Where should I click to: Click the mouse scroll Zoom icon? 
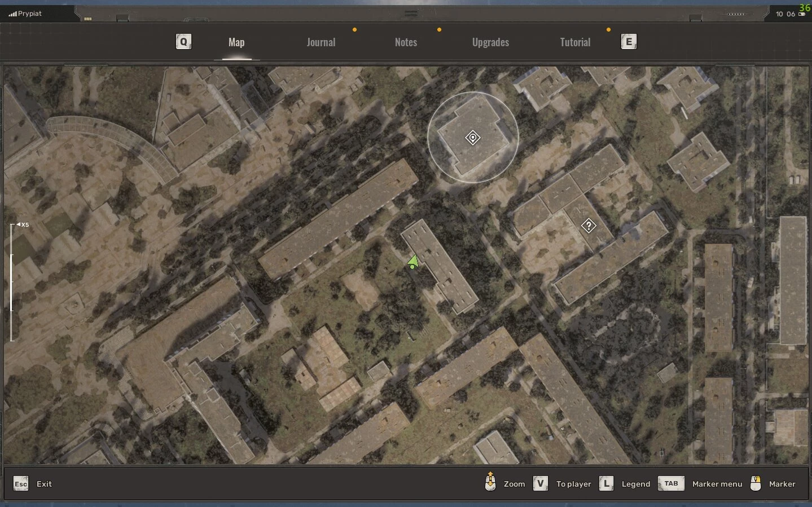tap(490, 482)
